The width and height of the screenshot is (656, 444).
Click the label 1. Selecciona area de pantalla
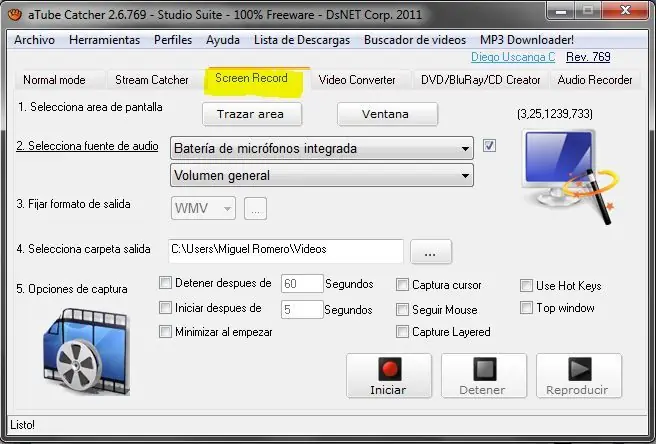90,107
